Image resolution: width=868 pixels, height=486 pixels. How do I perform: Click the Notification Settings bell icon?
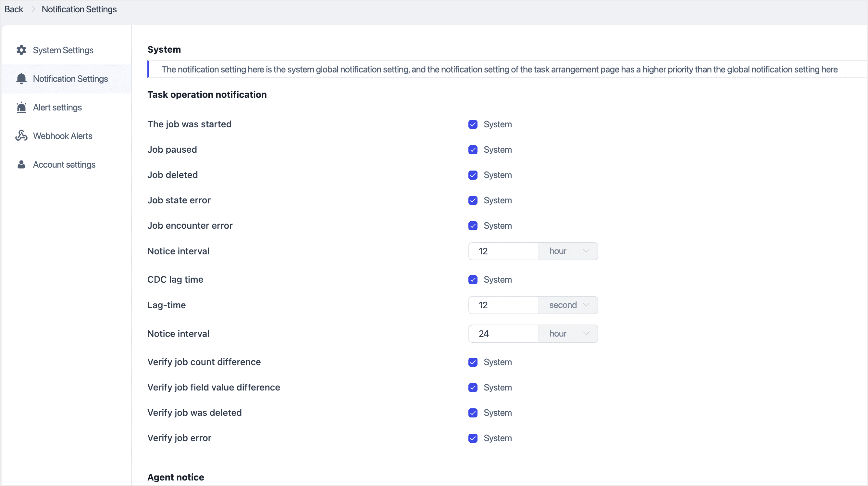coord(21,79)
